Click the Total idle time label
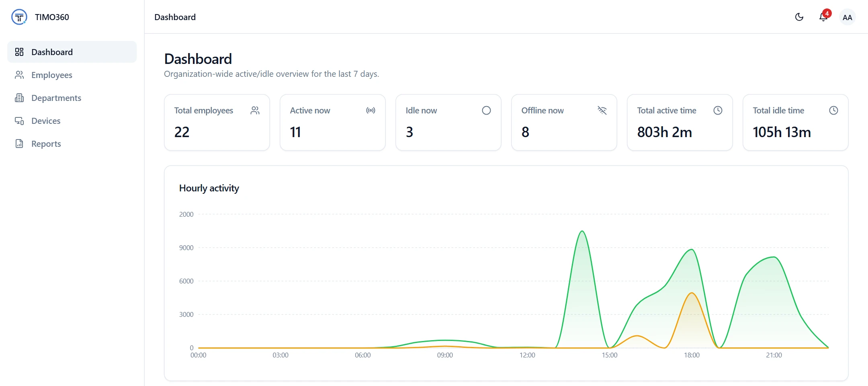The image size is (868, 386). [x=778, y=110]
